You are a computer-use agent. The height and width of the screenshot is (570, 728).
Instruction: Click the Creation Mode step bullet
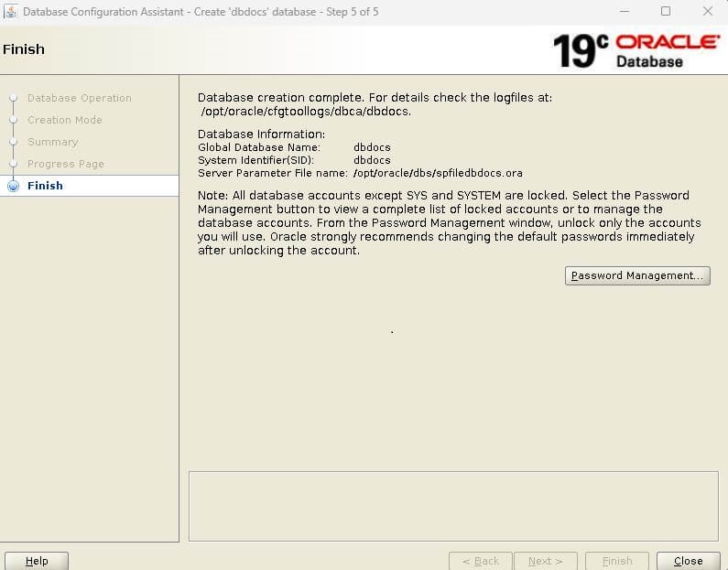(x=14, y=120)
